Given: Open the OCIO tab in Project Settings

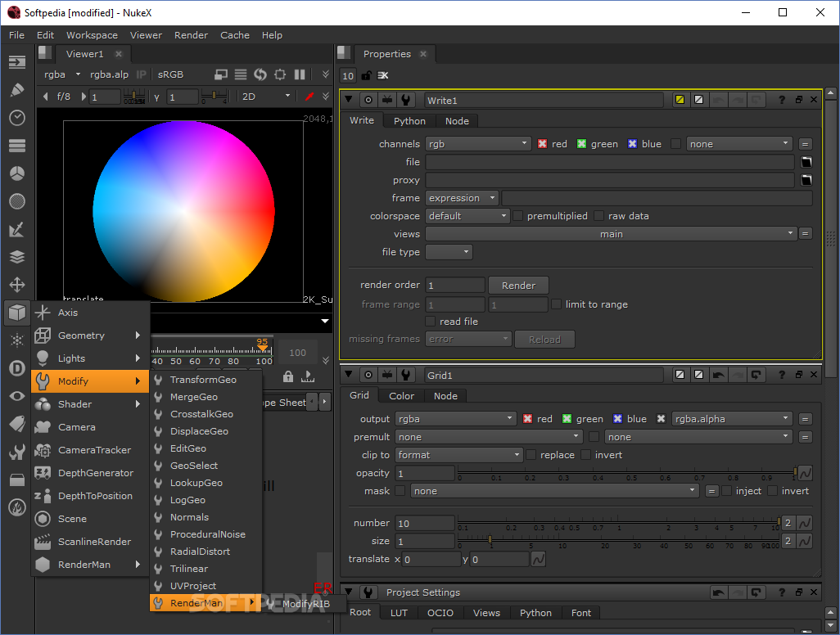Looking at the screenshot, I should (440, 613).
